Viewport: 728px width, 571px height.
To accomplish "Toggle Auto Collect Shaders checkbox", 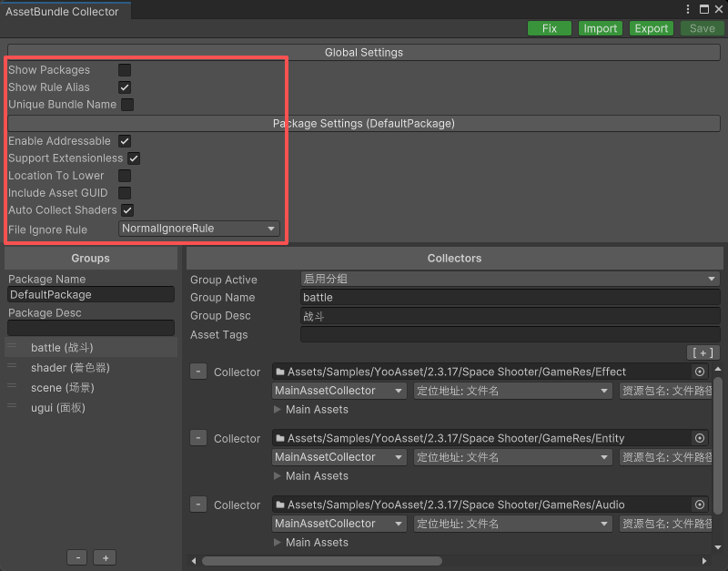I will 127,210.
